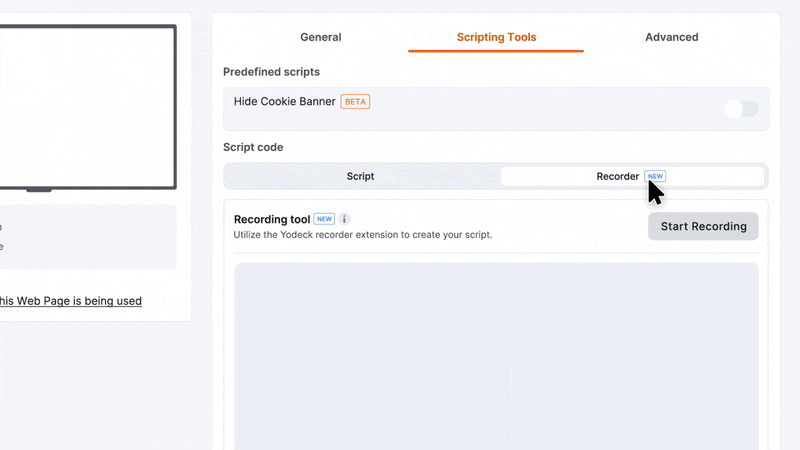Select the Scripting Tools tab

click(x=496, y=37)
